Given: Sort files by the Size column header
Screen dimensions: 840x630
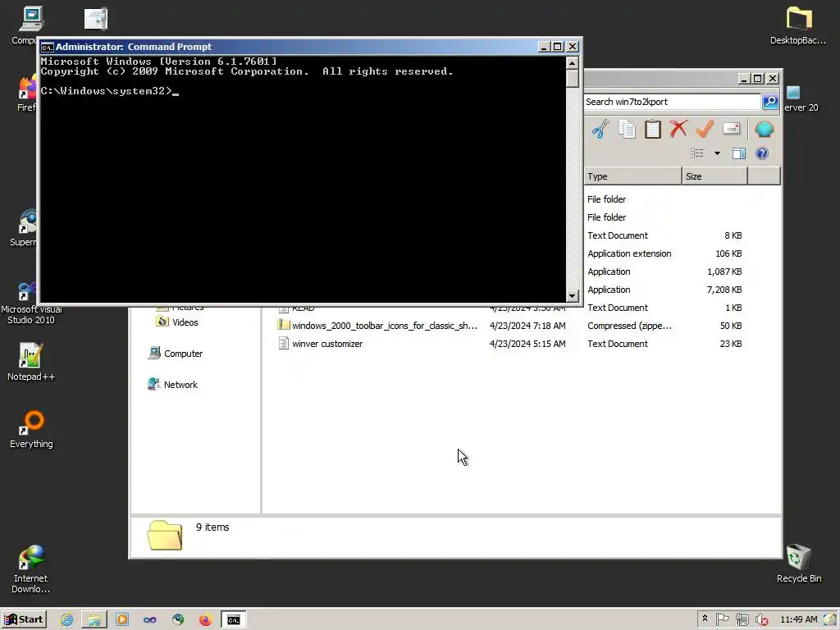Looking at the screenshot, I should [714, 176].
